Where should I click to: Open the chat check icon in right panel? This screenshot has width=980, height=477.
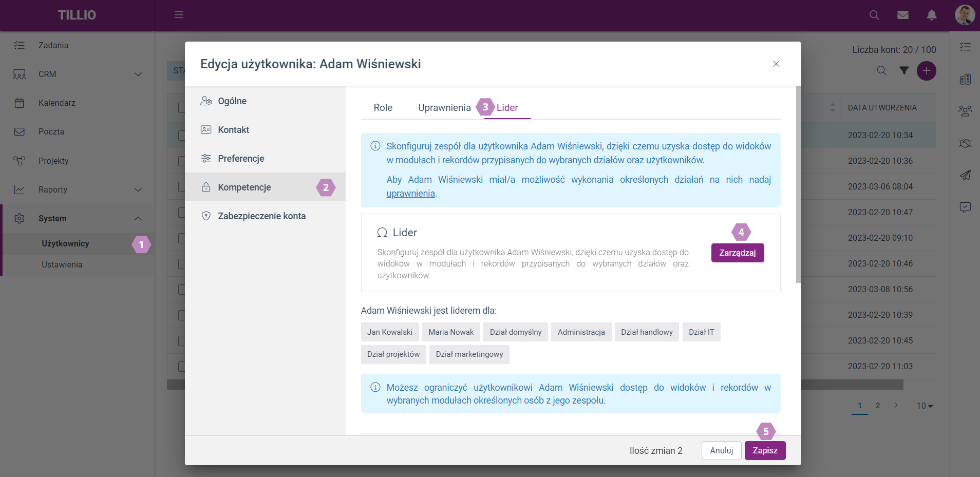pyautogui.click(x=965, y=207)
